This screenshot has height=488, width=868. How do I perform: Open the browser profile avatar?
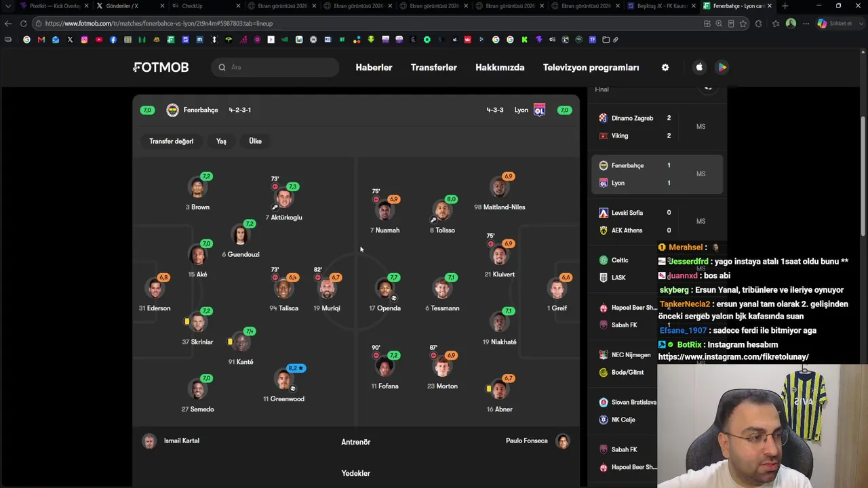point(791,23)
